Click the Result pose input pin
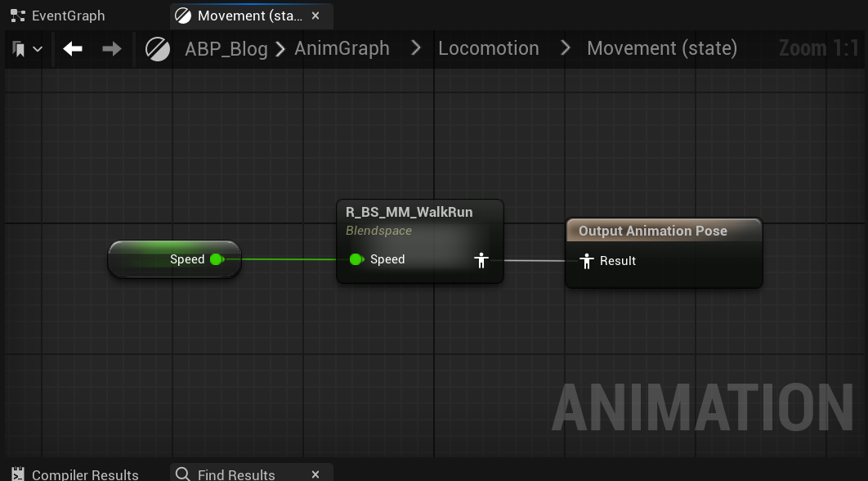The image size is (868, 481). [586, 261]
